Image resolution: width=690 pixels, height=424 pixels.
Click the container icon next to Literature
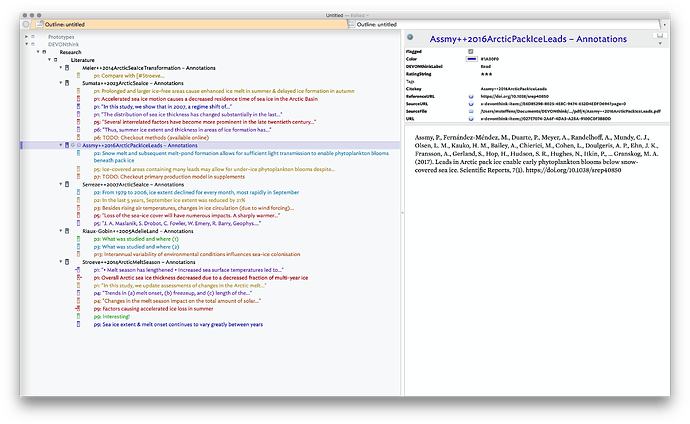(x=55, y=60)
